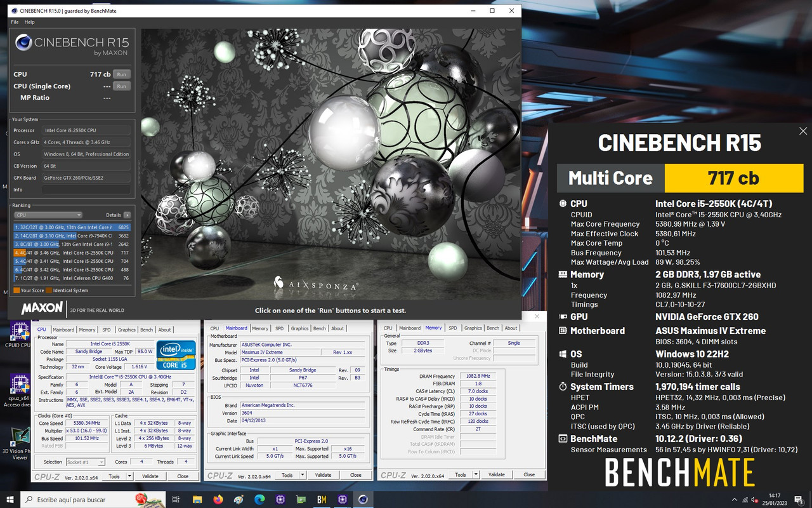The width and height of the screenshot is (812, 508).
Task: Open Tools dropdown arrow in CPU-Z CPU window
Action: (x=129, y=476)
